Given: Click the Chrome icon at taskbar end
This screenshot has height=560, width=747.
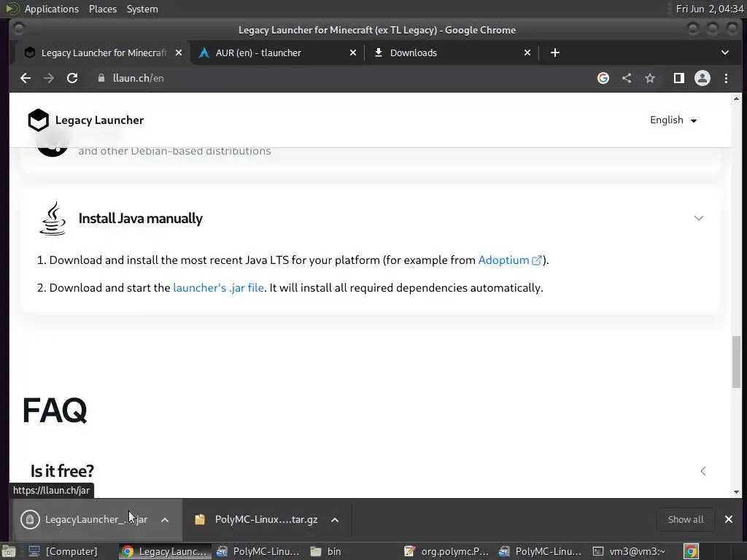Looking at the screenshot, I should (691, 551).
